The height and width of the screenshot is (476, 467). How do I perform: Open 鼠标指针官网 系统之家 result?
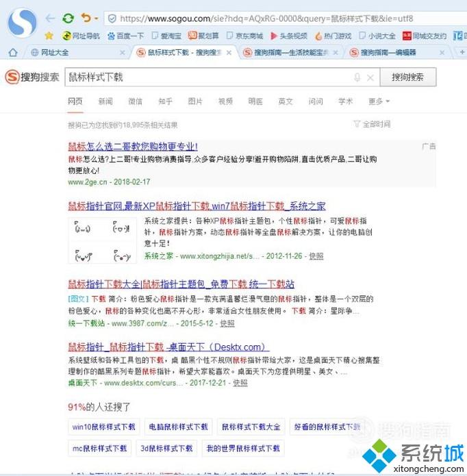(197, 206)
